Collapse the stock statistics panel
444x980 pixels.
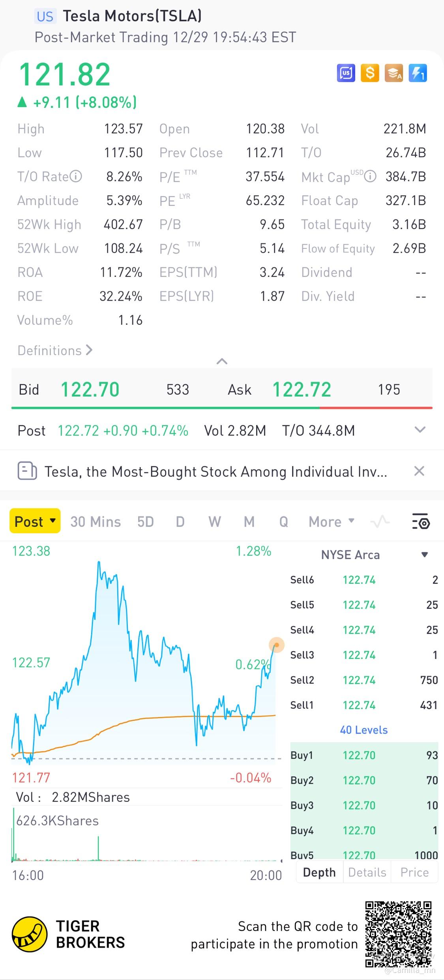222,361
